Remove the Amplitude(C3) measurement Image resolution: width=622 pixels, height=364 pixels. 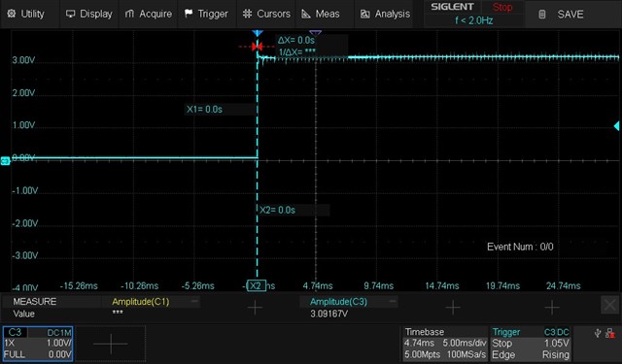(x=393, y=301)
